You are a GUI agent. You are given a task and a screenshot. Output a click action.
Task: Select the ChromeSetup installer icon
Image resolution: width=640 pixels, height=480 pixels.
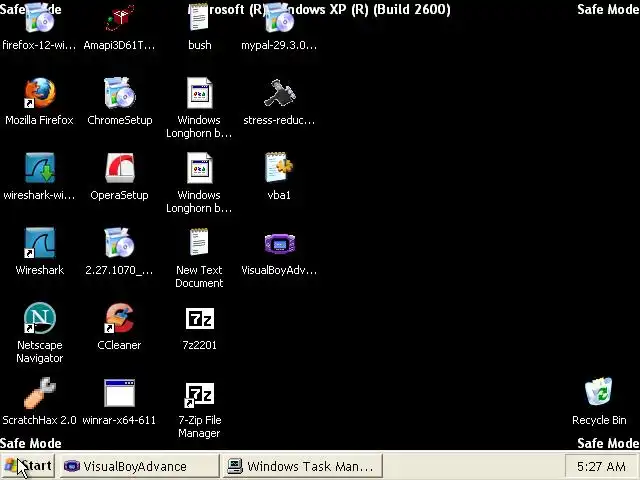click(x=119, y=93)
